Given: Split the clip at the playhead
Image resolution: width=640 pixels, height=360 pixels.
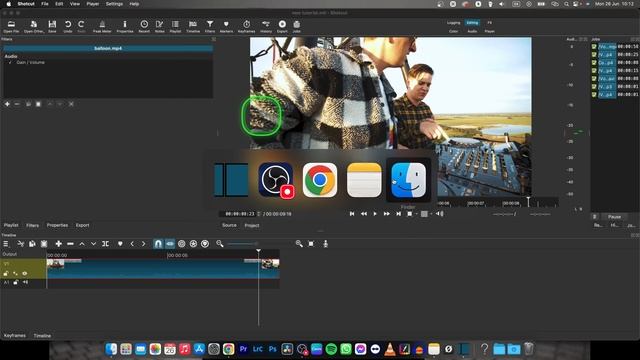Looking at the screenshot, I should click(x=105, y=244).
